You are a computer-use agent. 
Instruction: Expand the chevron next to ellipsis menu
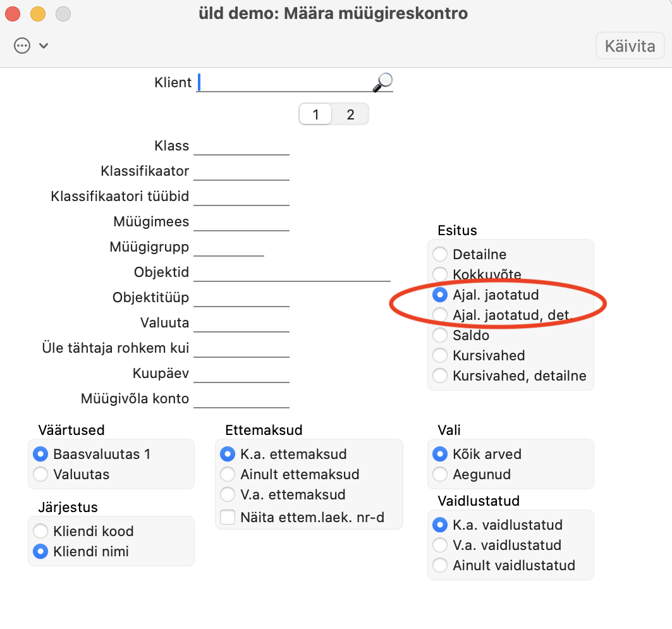[44, 46]
